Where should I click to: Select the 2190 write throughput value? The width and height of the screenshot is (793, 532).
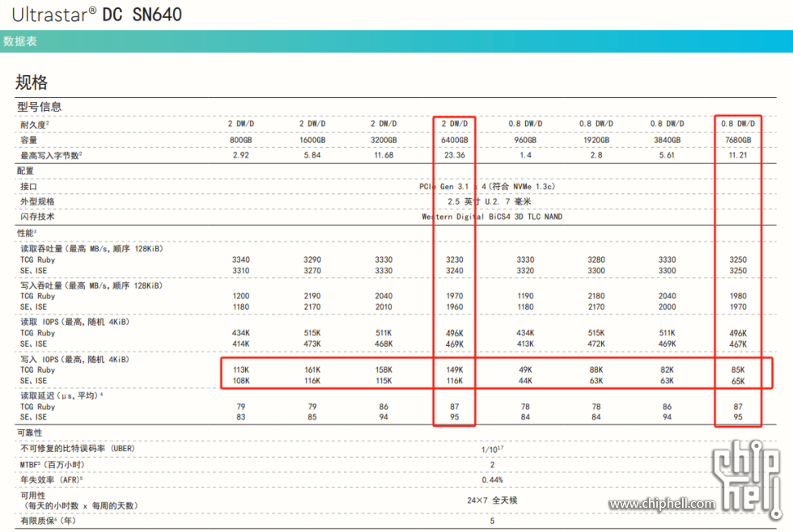point(312,296)
